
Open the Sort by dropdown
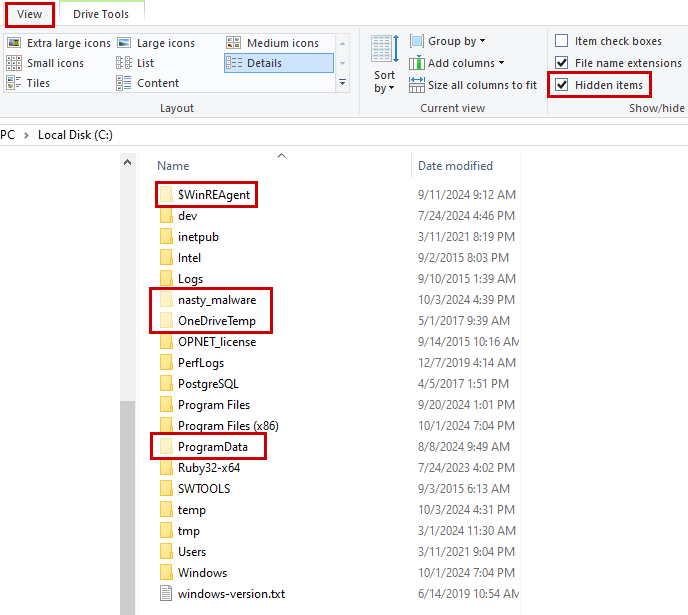coord(384,64)
